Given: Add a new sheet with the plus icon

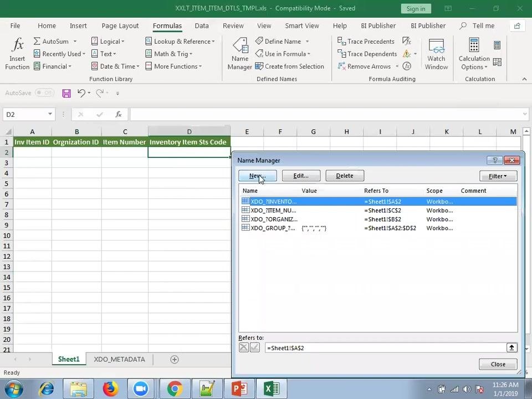Looking at the screenshot, I should 175,359.
